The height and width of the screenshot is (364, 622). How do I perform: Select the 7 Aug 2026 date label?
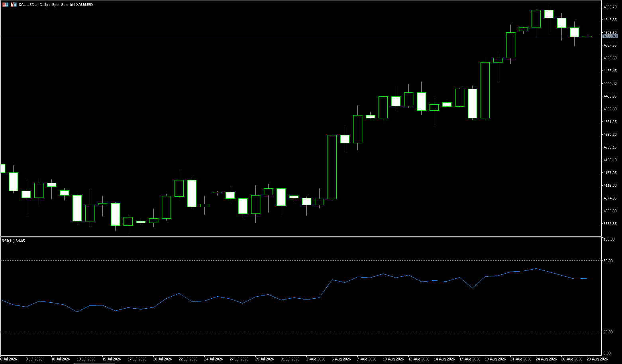pos(367,359)
